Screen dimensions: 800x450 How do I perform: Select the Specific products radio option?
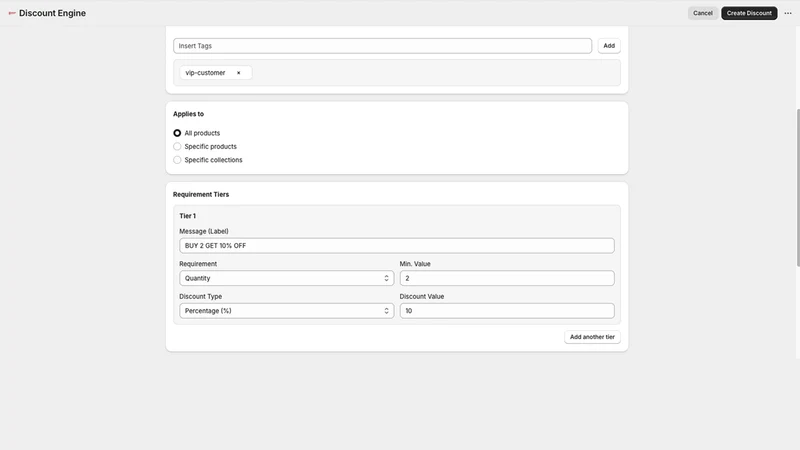[x=177, y=146]
